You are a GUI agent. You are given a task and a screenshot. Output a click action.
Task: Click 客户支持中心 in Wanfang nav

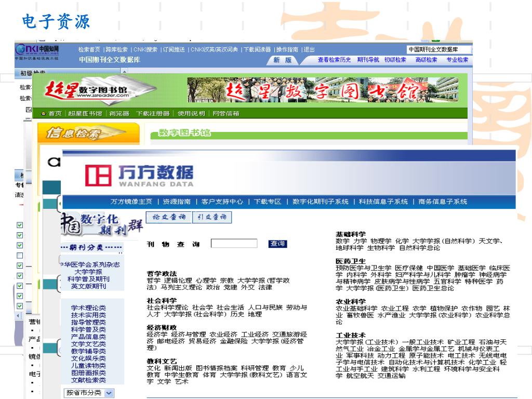click(x=222, y=202)
